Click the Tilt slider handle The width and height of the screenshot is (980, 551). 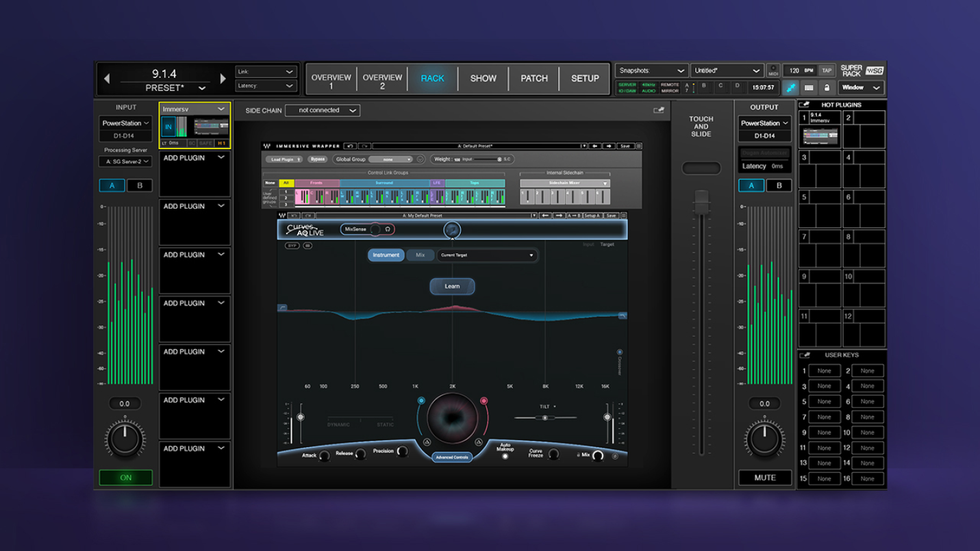(x=545, y=418)
